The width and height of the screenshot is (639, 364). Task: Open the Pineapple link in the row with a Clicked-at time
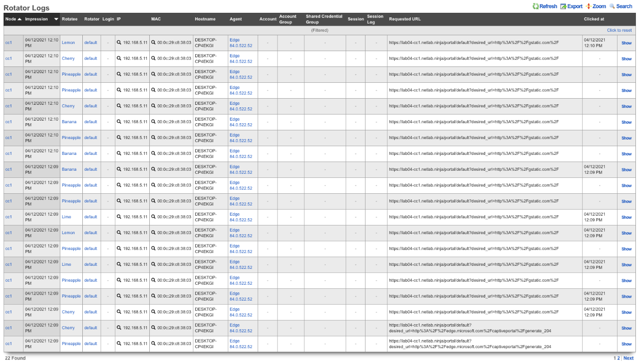(x=71, y=297)
